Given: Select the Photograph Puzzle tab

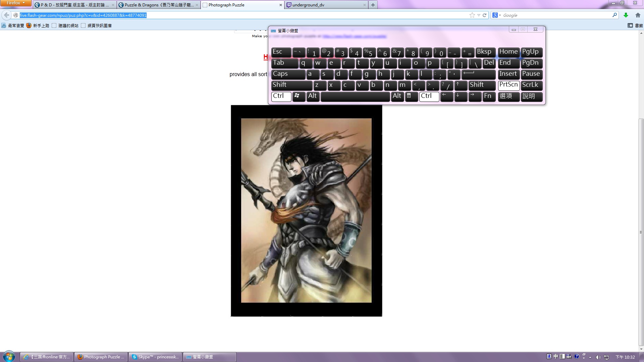Looking at the screenshot, I should pos(243,5).
